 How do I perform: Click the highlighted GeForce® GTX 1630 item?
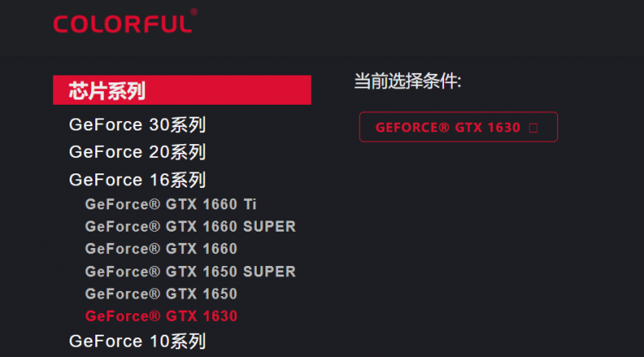pos(161,316)
